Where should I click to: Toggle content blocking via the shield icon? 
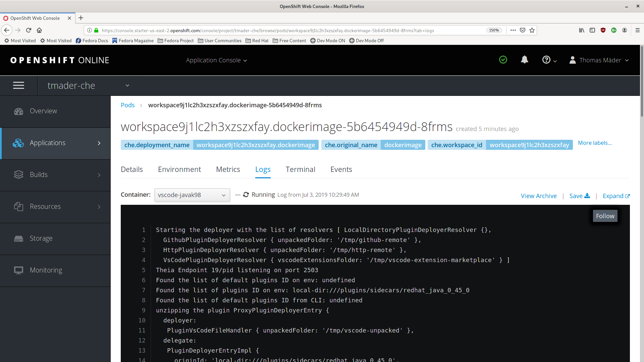tap(603, 30)
